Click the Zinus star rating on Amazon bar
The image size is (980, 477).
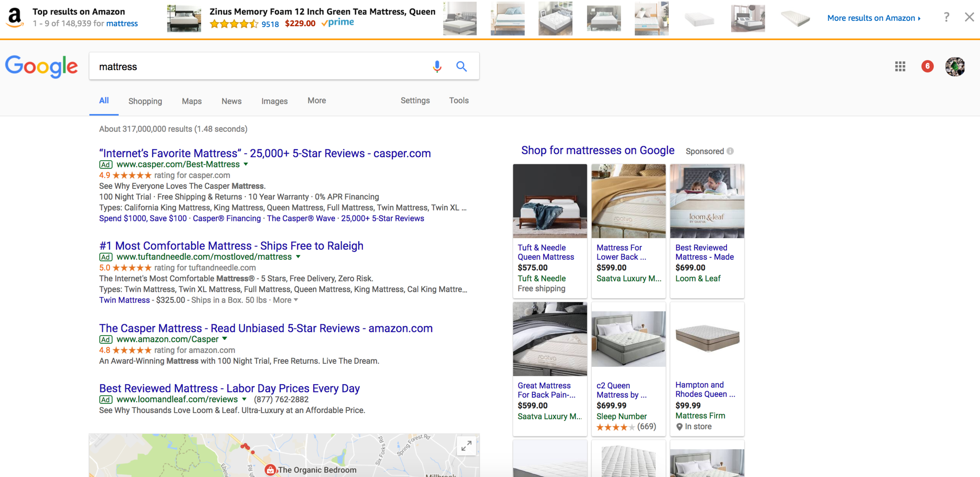[234, 24]
